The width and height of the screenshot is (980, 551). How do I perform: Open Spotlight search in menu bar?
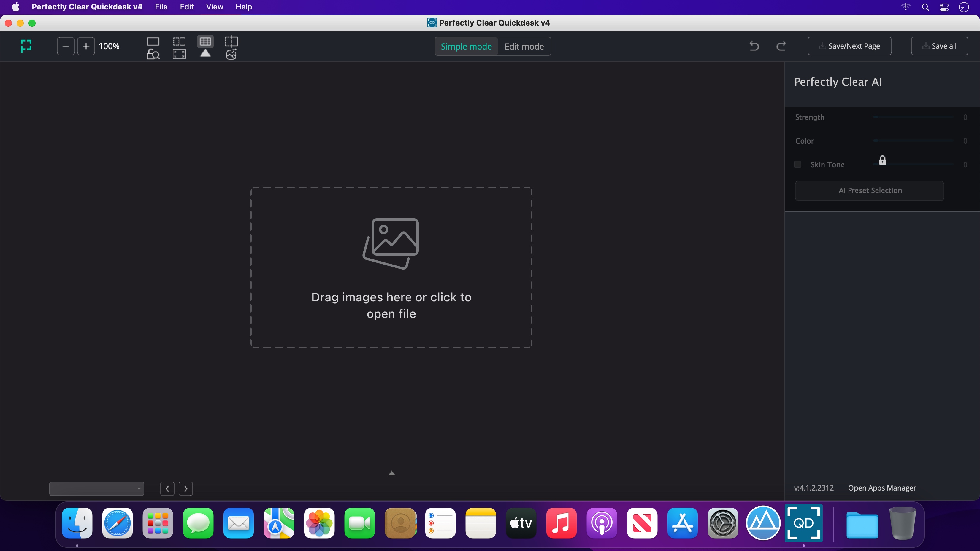pyautogui.click(x=926, y=7)
